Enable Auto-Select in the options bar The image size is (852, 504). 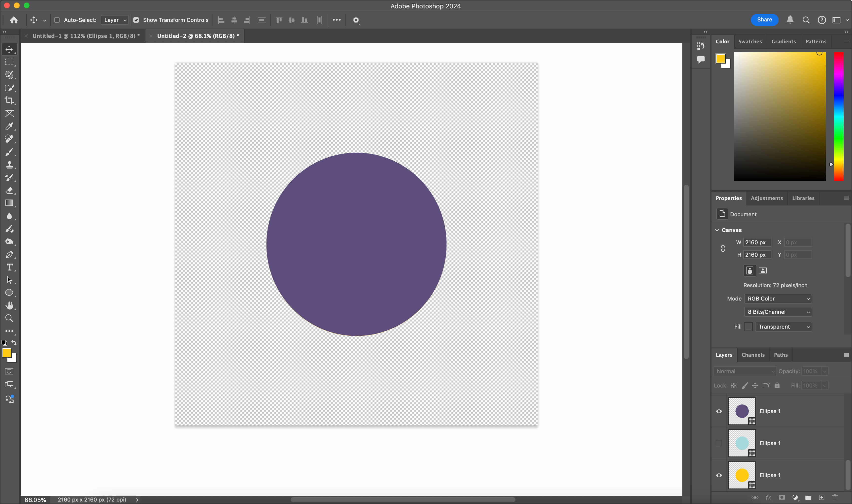tap(57, 20)
